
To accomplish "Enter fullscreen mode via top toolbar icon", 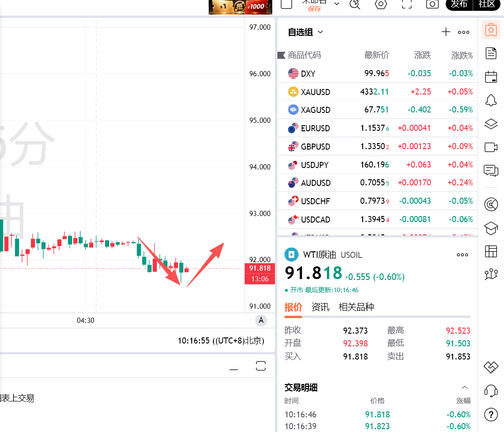I will [406, 4].
